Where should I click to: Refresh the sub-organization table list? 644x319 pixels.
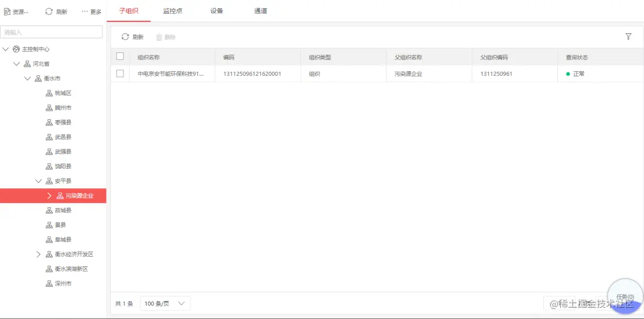click(132, 37)
